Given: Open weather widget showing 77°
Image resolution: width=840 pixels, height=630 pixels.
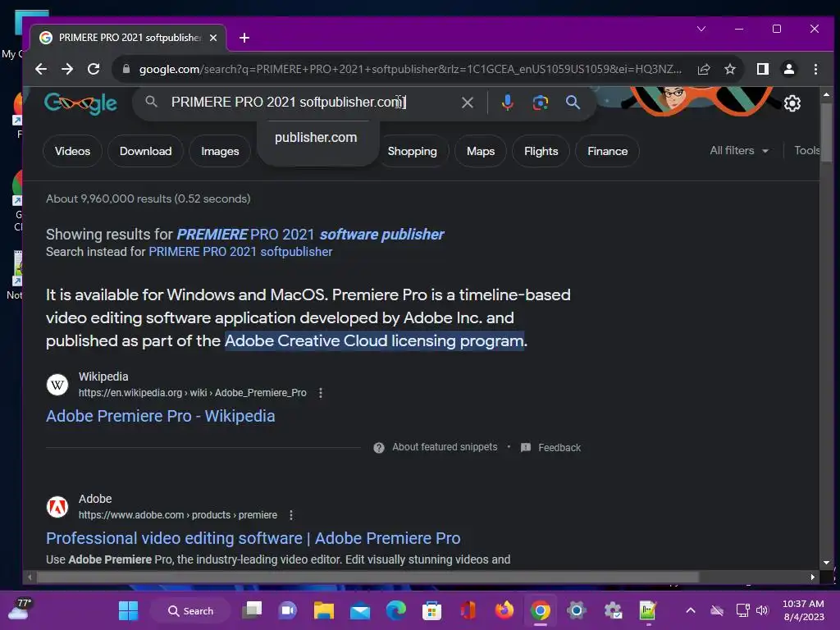Looking at the screenshot, I should (20, 609).
